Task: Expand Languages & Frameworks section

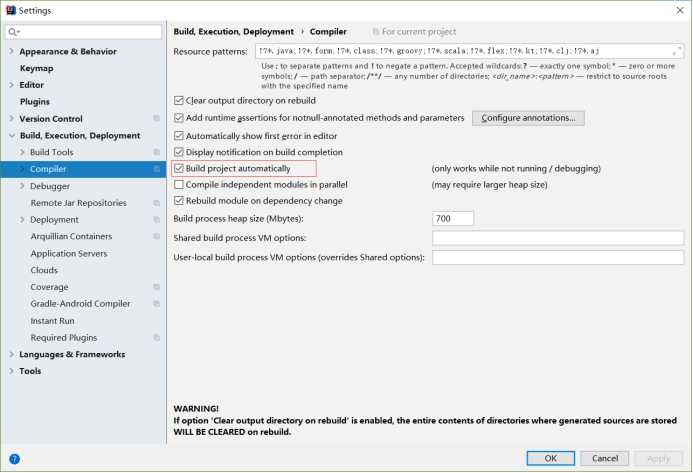Action: click(11, 355)
